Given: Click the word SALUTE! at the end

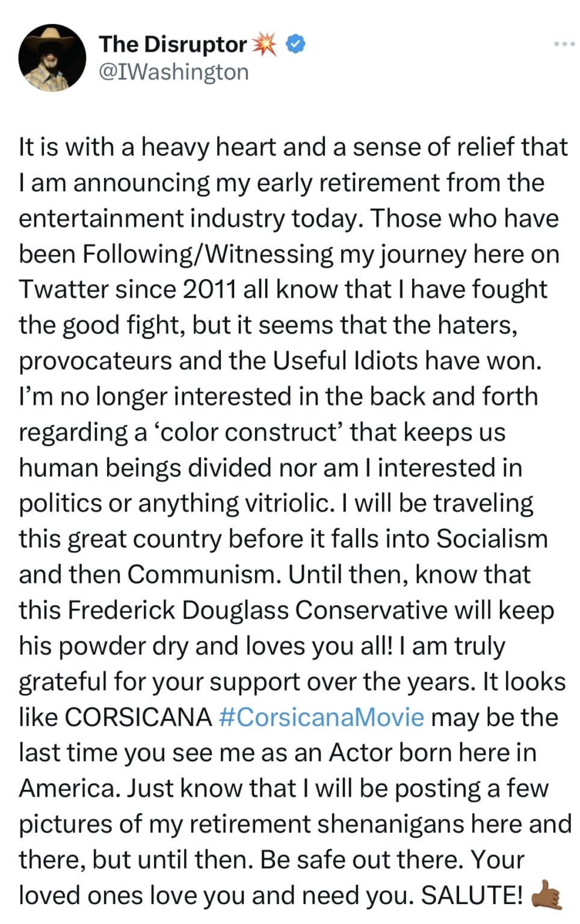Looking at the screenshot, I should click(x=472, y=895).
